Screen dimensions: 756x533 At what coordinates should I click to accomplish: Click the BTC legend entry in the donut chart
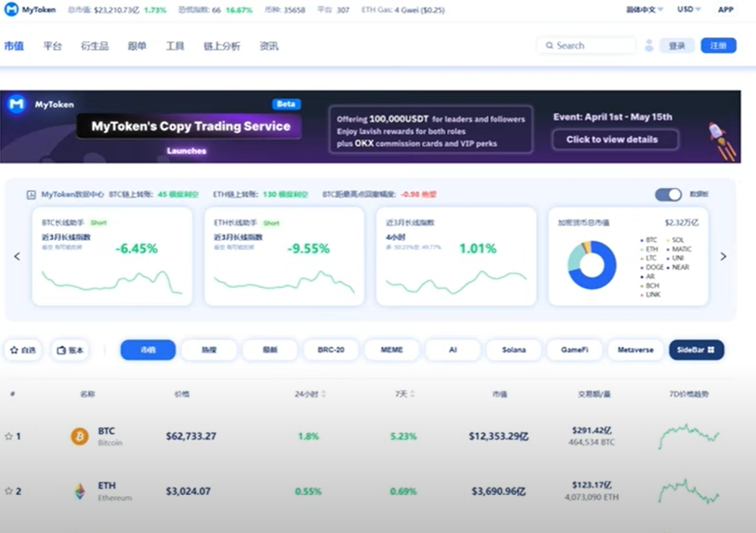point(648,240)
